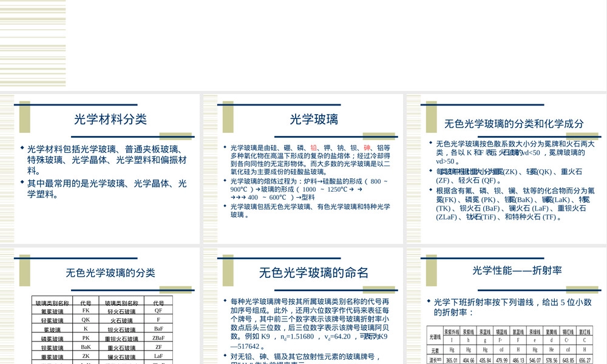Click the bullet starting 其中最常用的是光学玻璃
Viewport: 607px width, 364px height.
[x=107, y=189]
